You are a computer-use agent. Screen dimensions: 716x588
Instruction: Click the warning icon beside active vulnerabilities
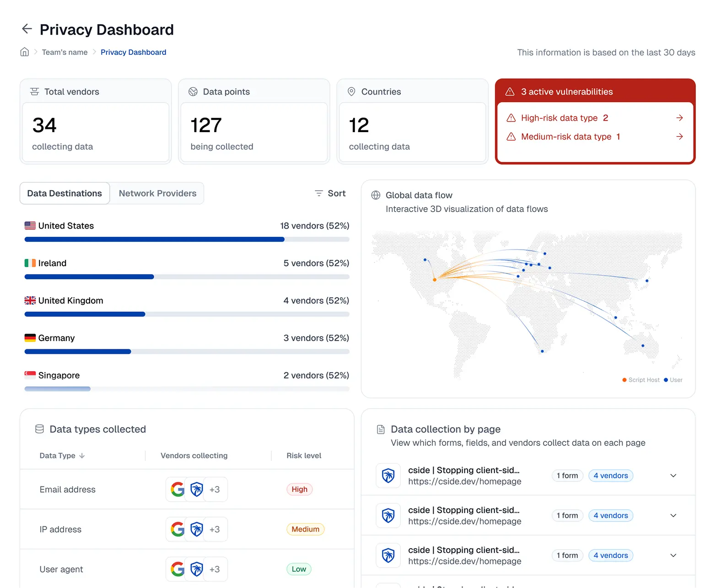pos(510,91)
